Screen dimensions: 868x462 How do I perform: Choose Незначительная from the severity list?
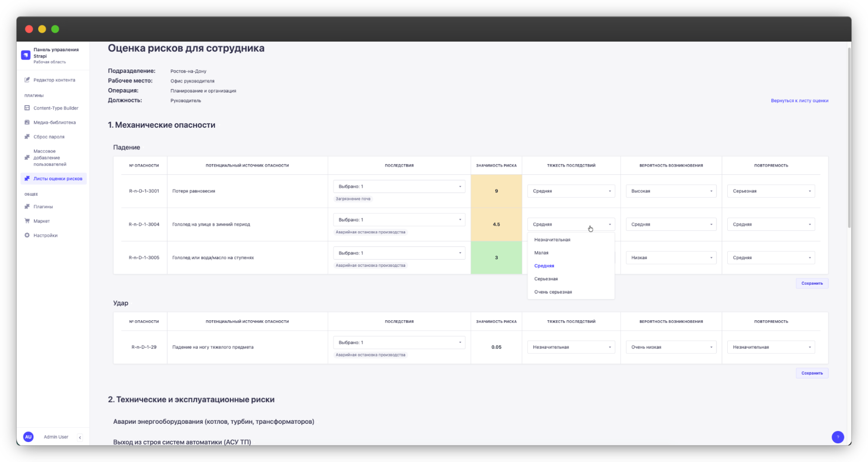[552, 239]
